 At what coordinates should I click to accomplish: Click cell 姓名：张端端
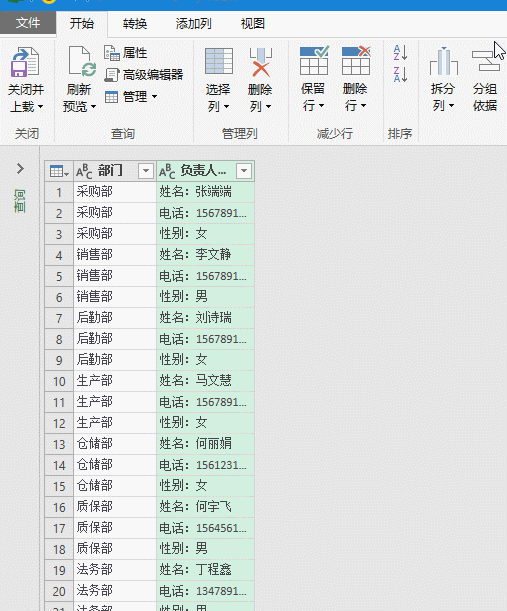click(205, 192)
